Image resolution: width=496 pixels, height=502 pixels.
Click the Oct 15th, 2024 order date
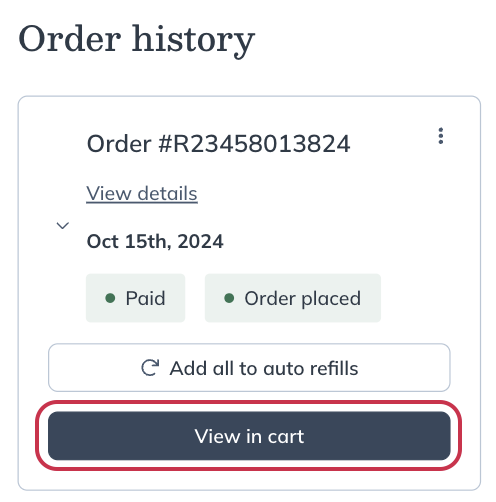(x=155, y=241)
